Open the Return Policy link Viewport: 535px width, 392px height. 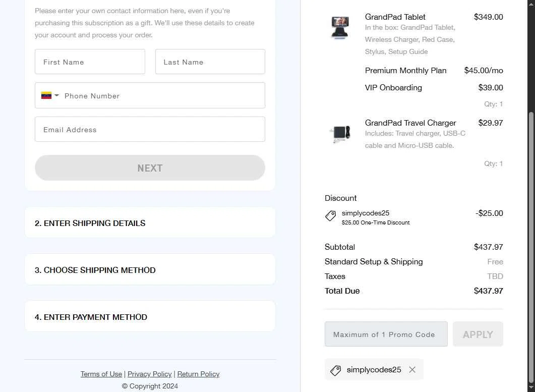pos(198,374)
